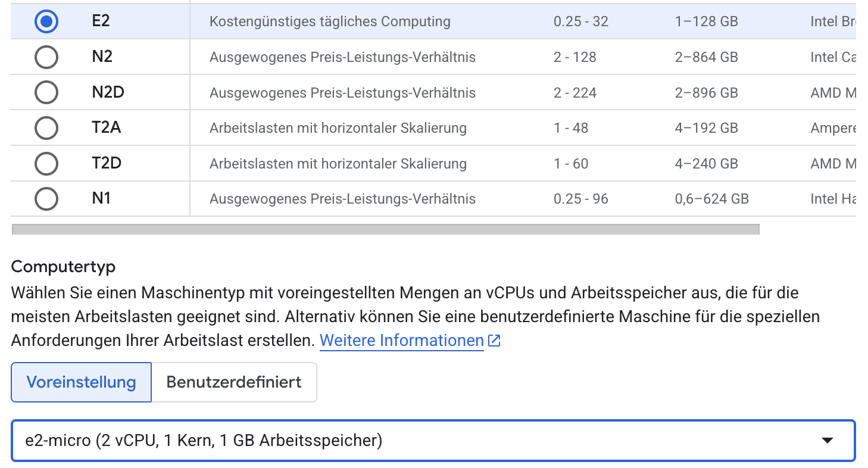
Task: Click the N1 memory cell 0,6–624 GB
Action: click(x=711, y=199)
